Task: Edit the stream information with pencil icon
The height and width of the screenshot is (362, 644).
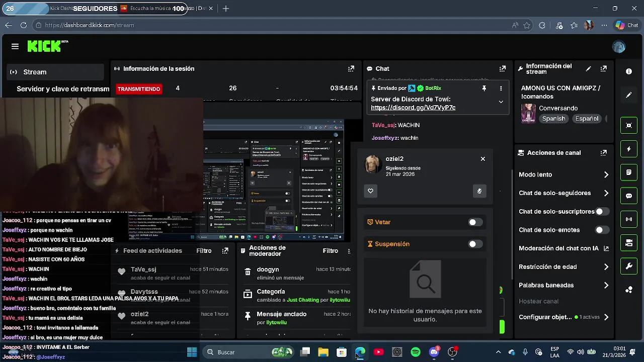Action: [589, 69]
